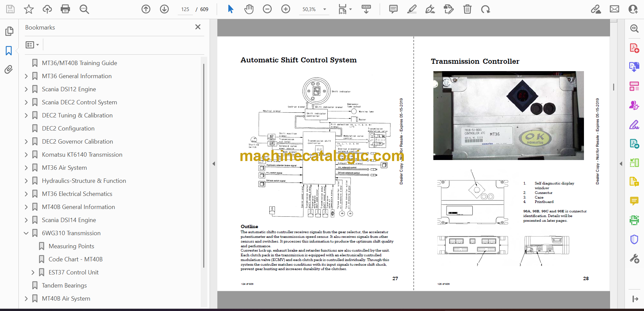Select the highlighter pen tool
Viewport: 644px width, 311px height.
coord(412,9)
